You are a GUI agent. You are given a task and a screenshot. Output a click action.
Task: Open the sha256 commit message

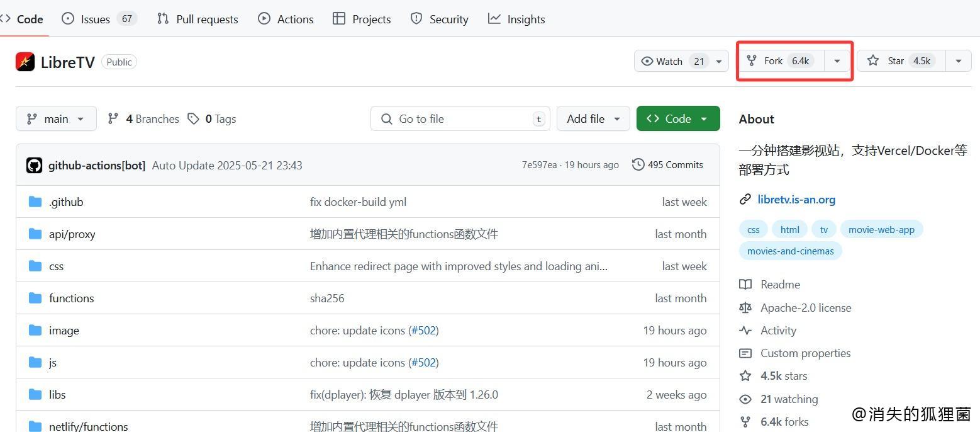pos(327,298)
